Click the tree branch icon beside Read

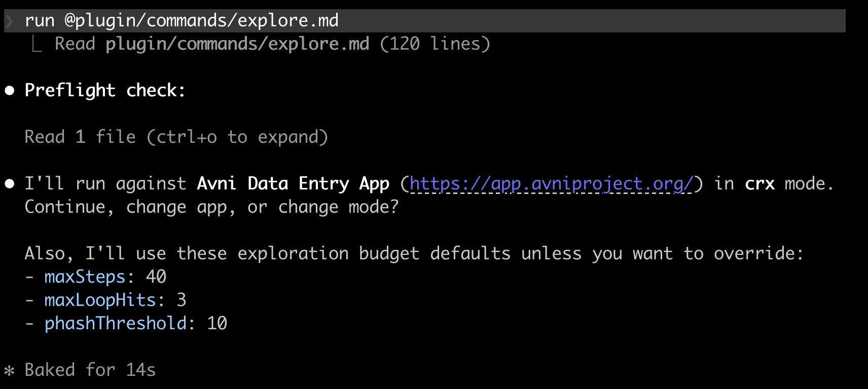(x=37, y=44)
